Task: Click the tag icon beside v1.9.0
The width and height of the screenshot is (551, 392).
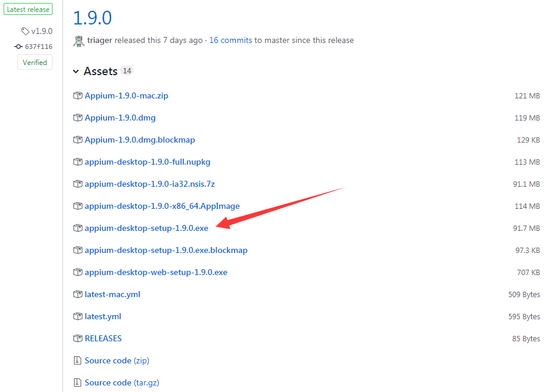Action: [x=25, y=31]
